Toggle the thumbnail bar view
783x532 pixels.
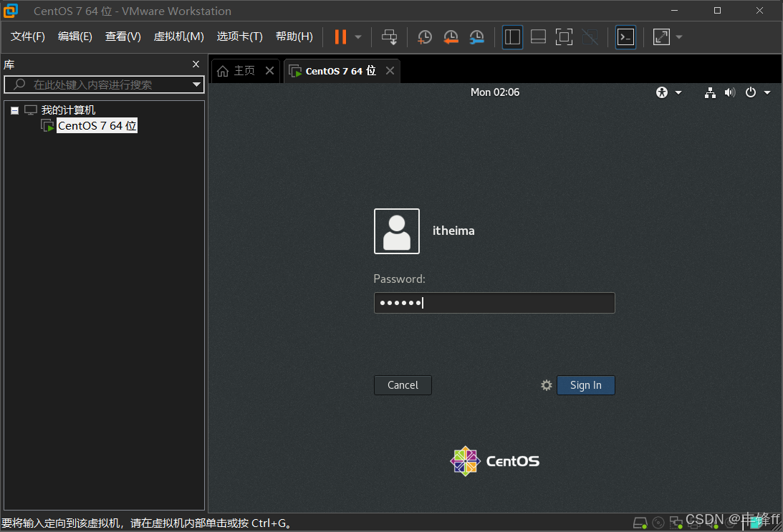[538, 37]
